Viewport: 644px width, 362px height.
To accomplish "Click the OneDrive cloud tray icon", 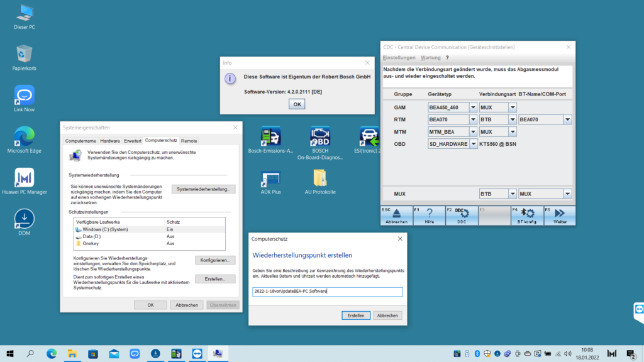I will click(528, 353).
